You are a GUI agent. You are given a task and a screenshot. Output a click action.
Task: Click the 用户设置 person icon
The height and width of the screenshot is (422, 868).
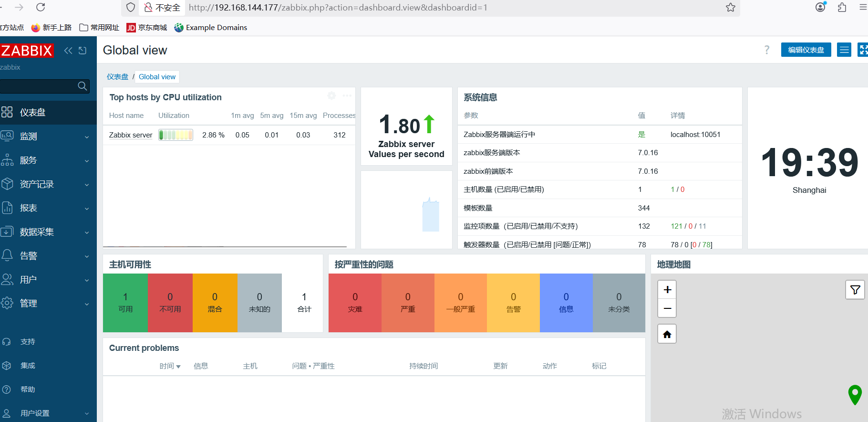(x=7, y=413)
